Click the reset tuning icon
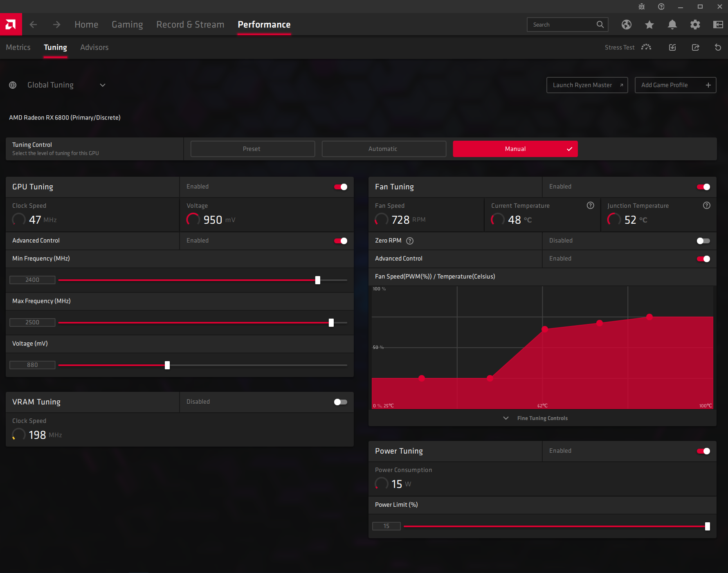 pyautogui.click(x=718, y=47)
